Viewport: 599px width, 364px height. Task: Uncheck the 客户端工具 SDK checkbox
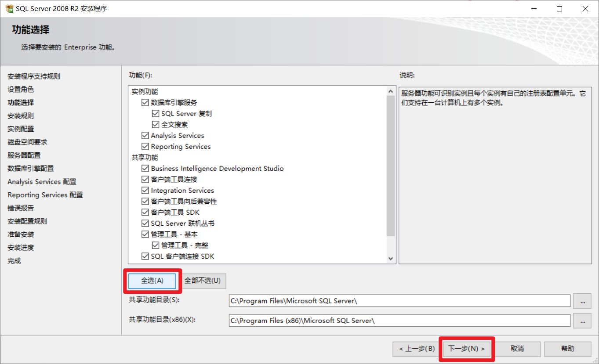(145, 213)
